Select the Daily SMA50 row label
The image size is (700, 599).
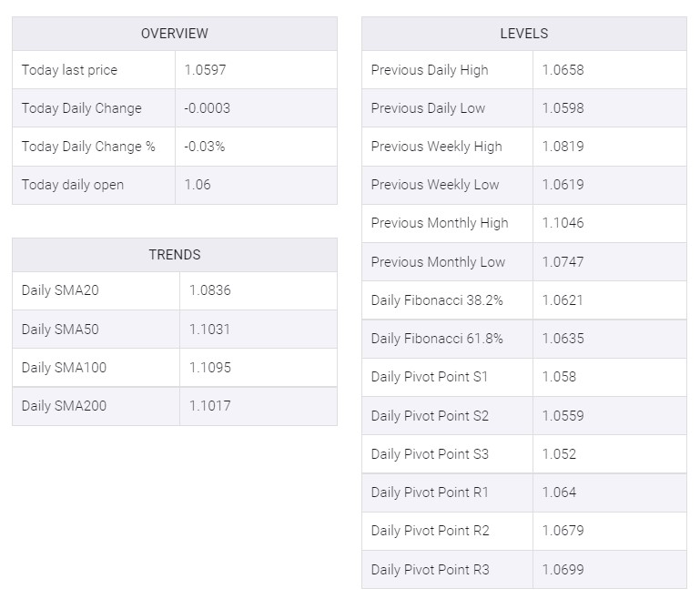(x=60, y=330)
